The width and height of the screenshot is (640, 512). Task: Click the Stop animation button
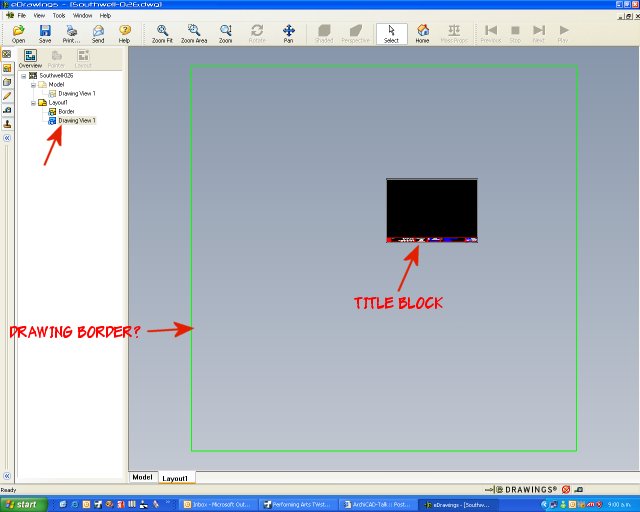(x=515, y=34)
